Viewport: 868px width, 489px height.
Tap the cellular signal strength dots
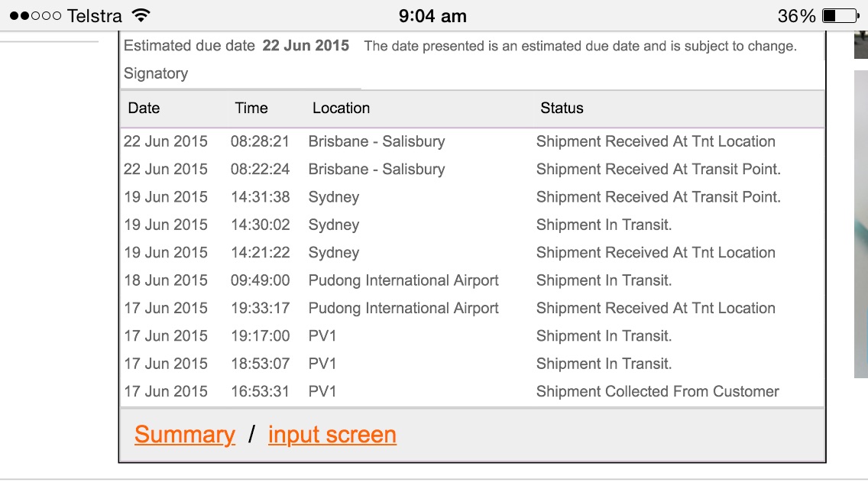coord(35,16)
